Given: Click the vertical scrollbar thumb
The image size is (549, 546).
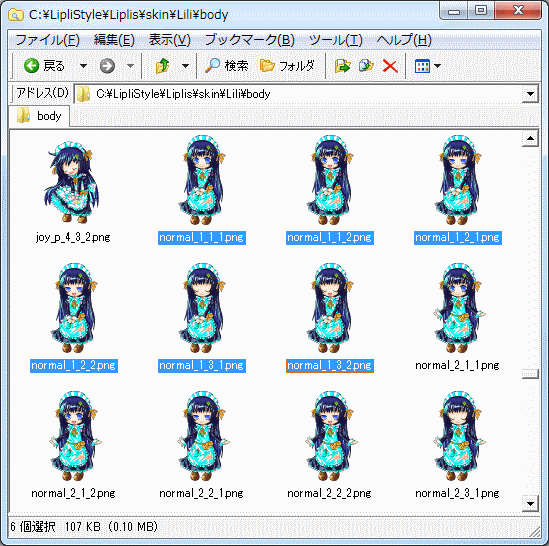Looking at the screenshot, I should point(530,373).
